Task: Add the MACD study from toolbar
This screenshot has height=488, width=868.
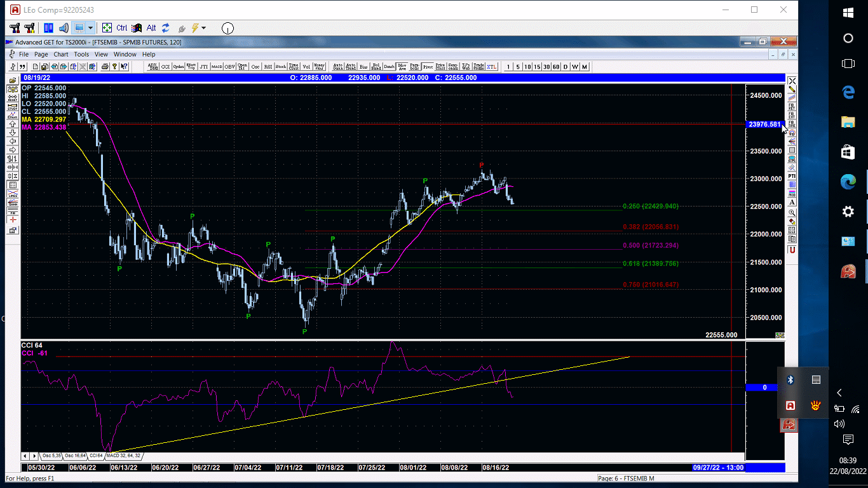Action: [x=217, y=65]
